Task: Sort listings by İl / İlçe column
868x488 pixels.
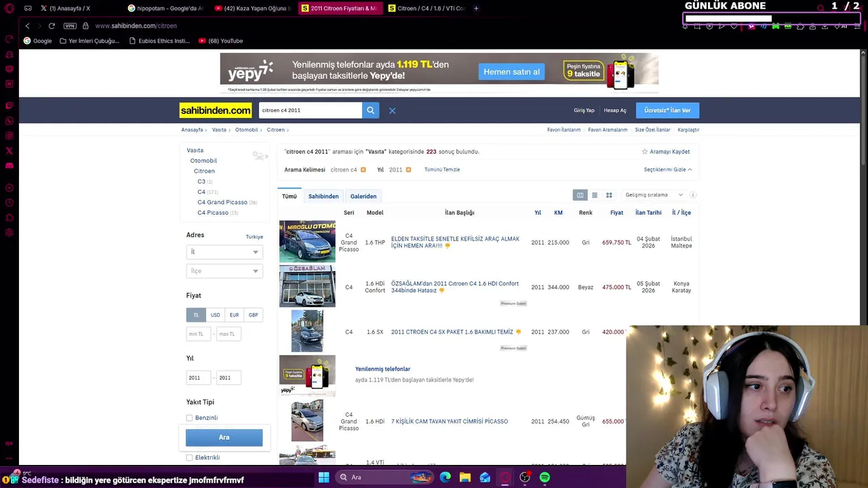Action: [x=682, y=213]
